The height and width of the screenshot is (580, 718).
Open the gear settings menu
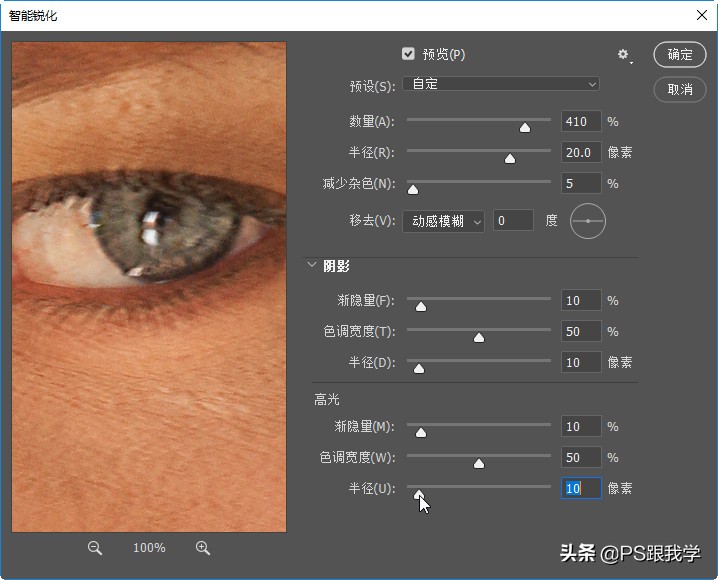pos(625,55)
